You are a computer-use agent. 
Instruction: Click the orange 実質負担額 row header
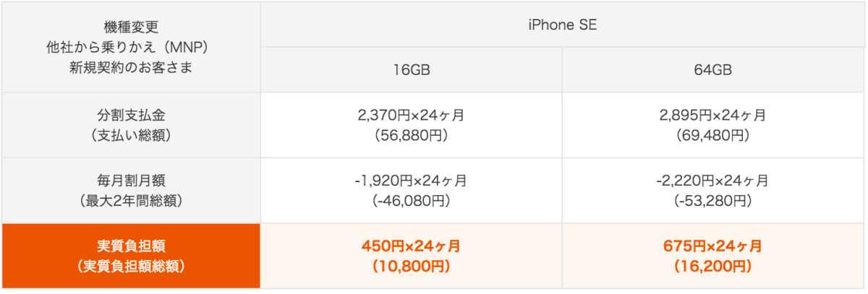point(130,256)
